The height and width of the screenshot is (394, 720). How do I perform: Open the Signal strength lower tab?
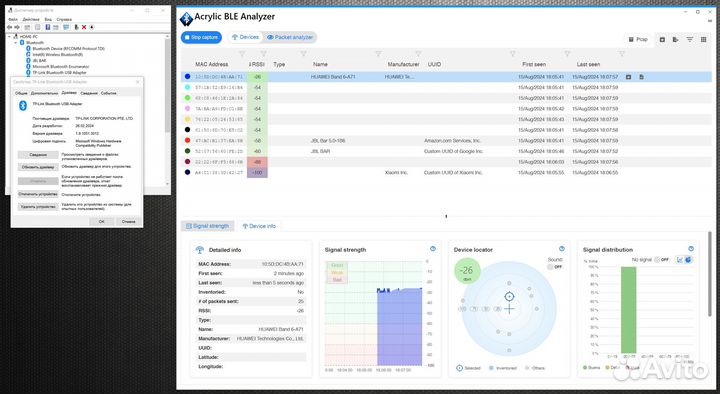208,226
